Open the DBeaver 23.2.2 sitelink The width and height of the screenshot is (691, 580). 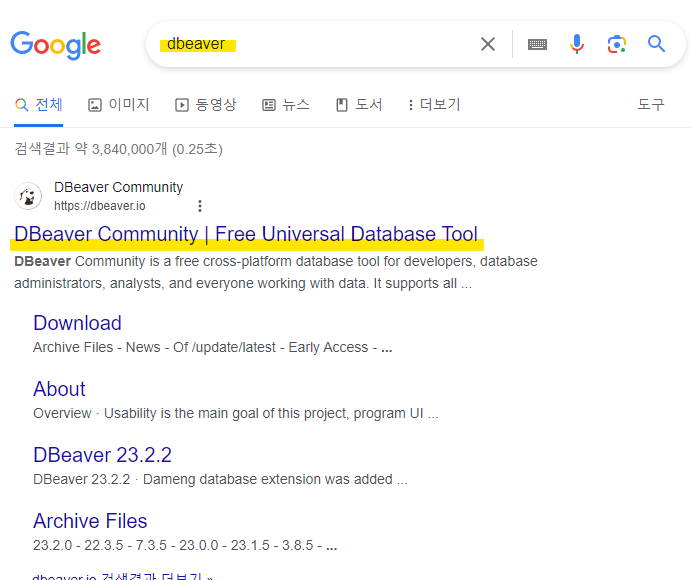(x=102, y=455)
